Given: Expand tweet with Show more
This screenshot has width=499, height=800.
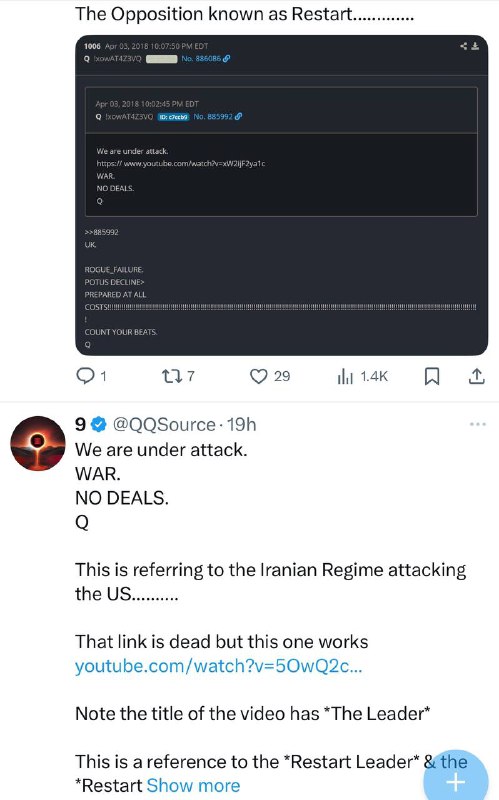Looking at the screenshot, I should pos(193,786).
